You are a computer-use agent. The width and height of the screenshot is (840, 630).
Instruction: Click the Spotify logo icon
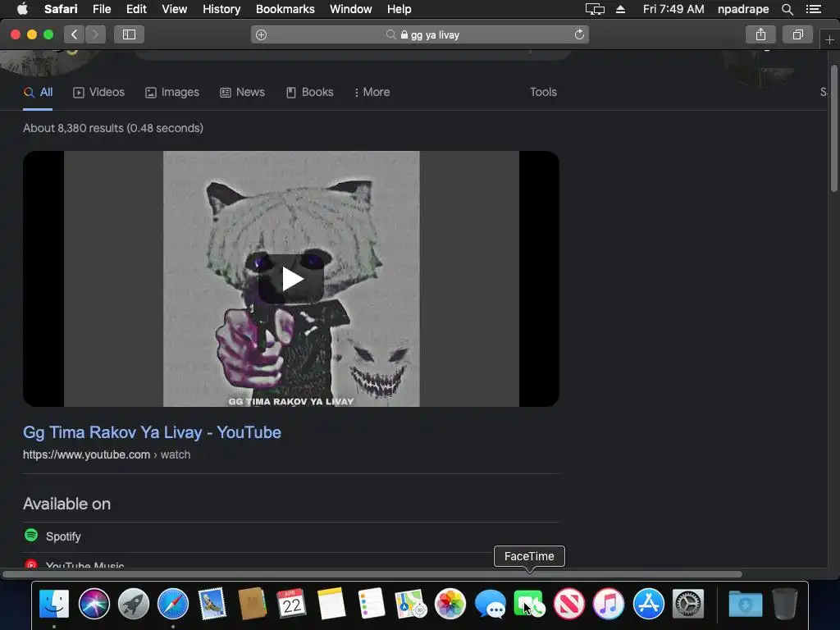point(31,535)
